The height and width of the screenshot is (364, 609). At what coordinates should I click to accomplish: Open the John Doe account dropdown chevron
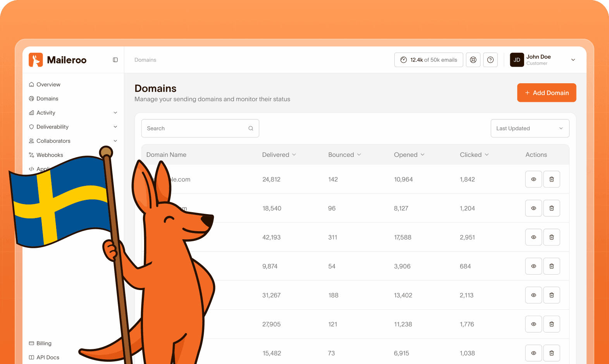[573, 60]
